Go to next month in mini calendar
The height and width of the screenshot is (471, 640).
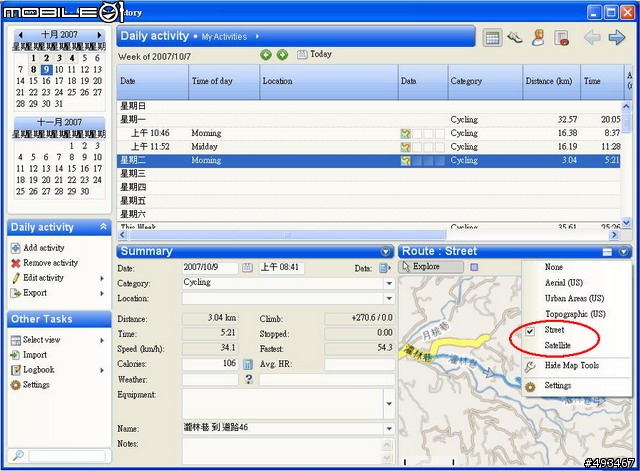click(99, 35)
